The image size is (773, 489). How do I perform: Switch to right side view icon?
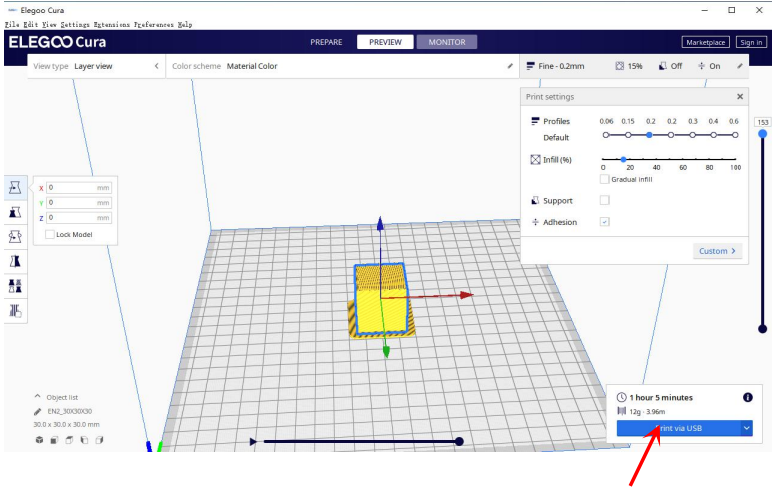click(99, 440)
